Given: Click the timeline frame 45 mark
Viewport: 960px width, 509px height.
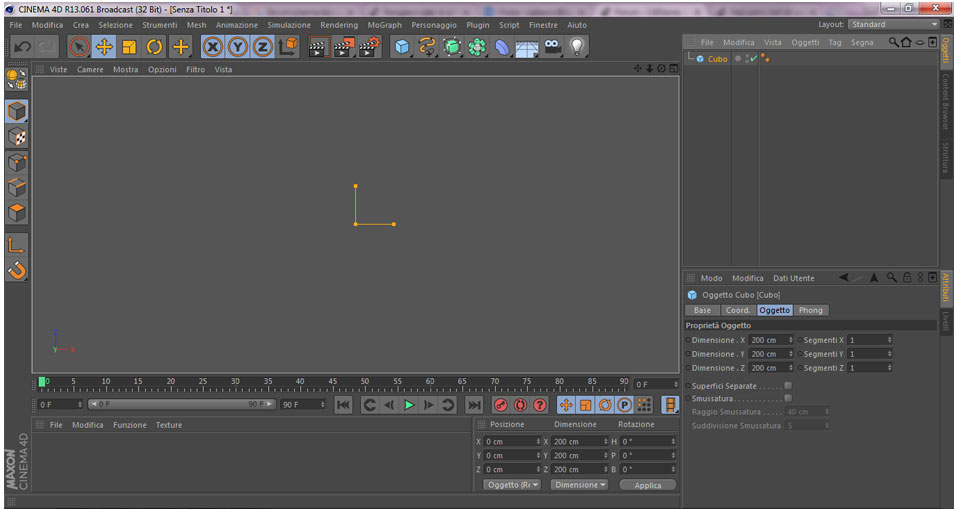Looking at the screenshot, I should pos(332,384).
